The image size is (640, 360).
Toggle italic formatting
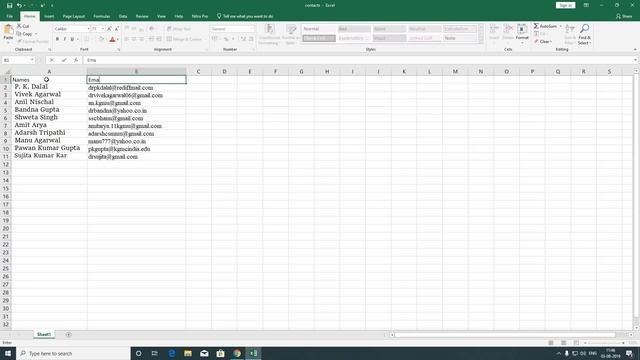click(64, 39)
